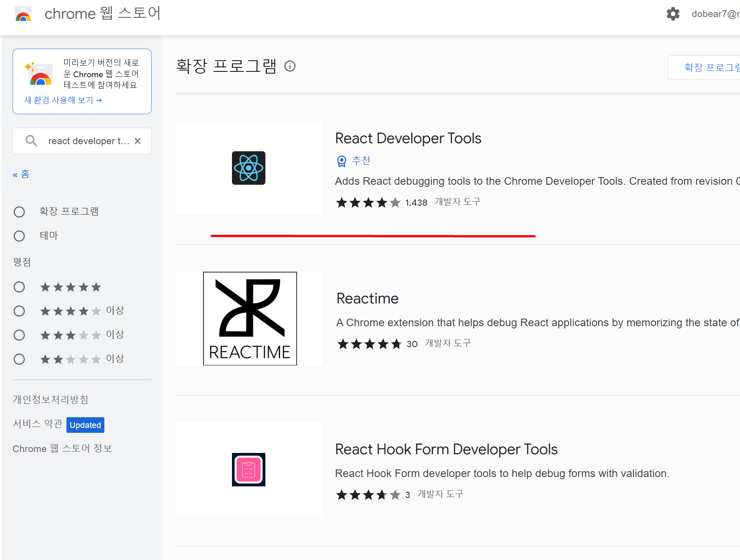Select the 테마 radio filter
Image resolution: width=740 pixels, height=560 pixels.
(19, 236)
